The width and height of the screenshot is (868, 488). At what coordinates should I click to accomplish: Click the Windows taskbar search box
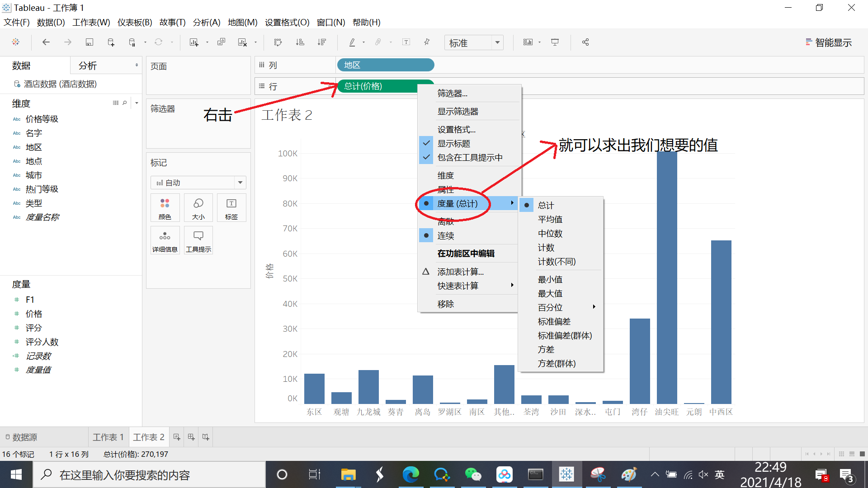[x=149, y=475]
